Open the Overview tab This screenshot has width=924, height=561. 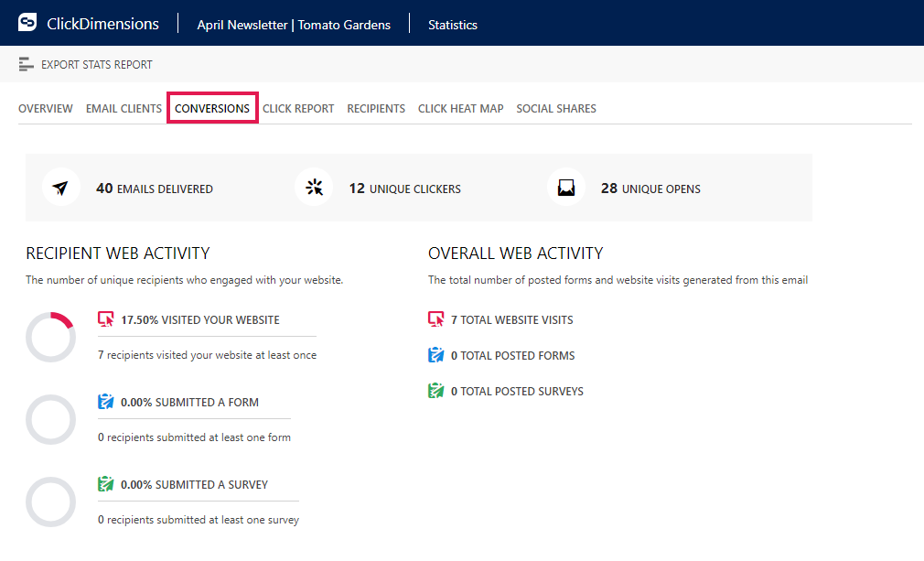[x=46, y=108]
